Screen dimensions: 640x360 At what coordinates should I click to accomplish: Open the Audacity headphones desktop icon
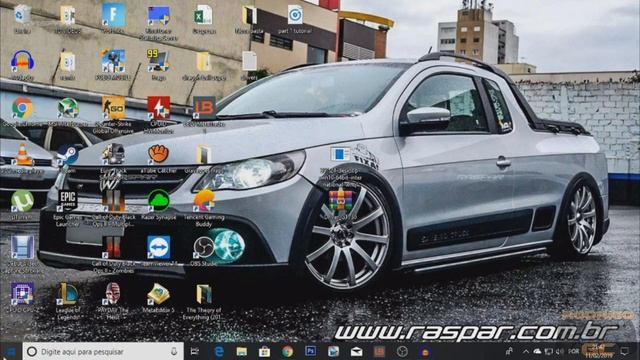[x=22, y=61]
